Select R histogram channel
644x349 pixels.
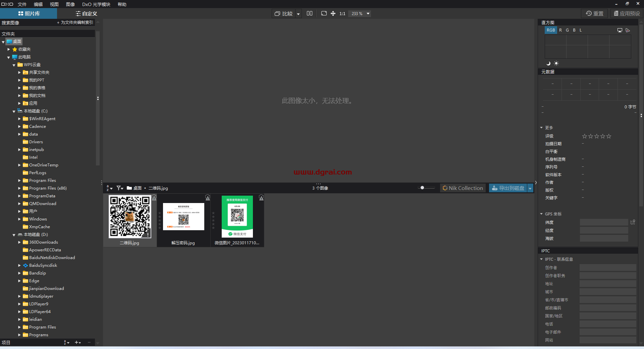(x=560, y=30)
